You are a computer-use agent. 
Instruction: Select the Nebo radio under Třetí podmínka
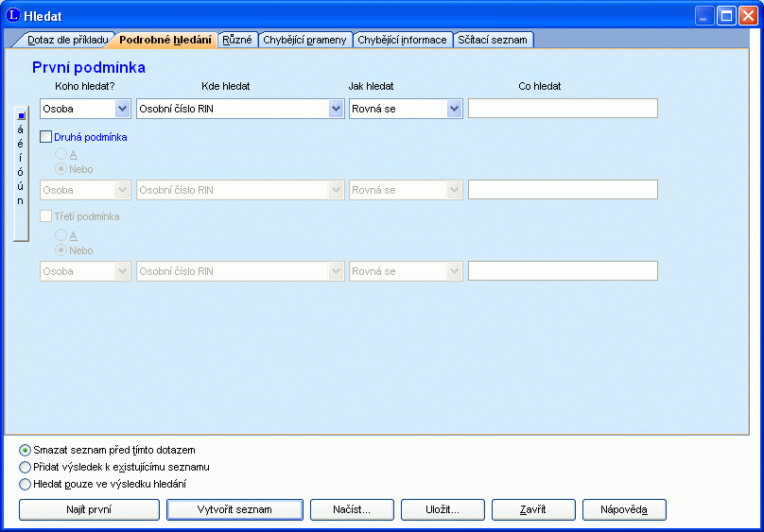pos(61,250)
